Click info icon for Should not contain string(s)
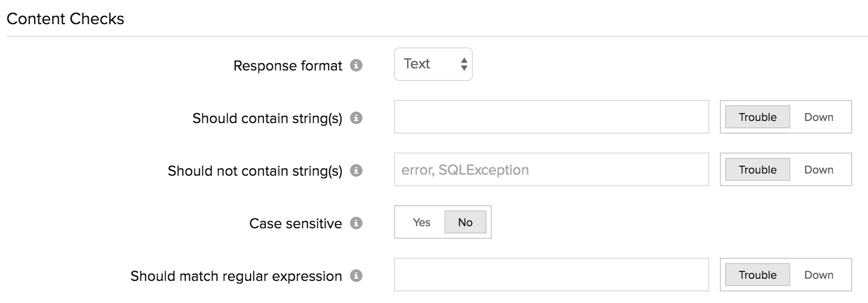This screenshot has width=868, height=303. (x=356, y=170)
